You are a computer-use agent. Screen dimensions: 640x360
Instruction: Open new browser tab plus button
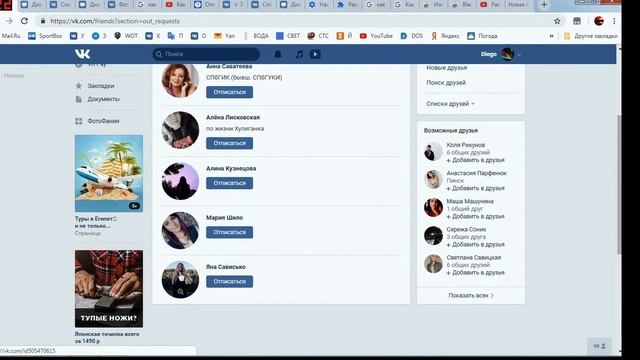pyautogui.click(x=544, y=5)
